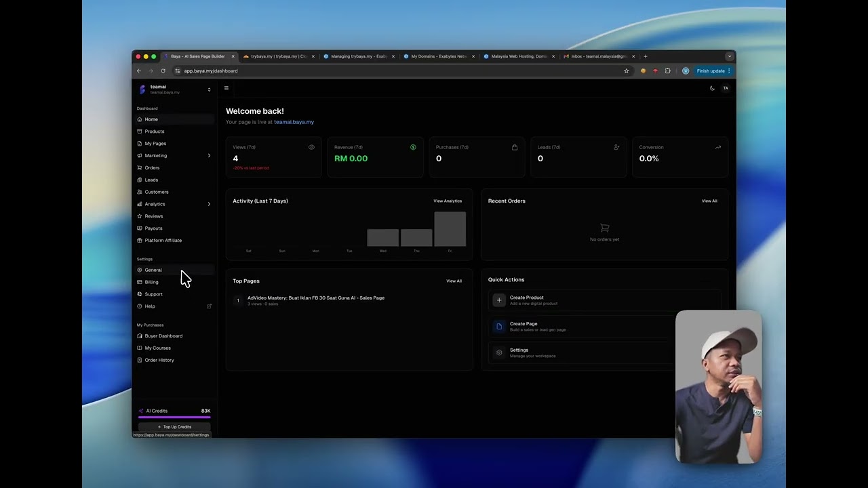
Task: Open the TA user avatar menu
Action: pos(726,88)
